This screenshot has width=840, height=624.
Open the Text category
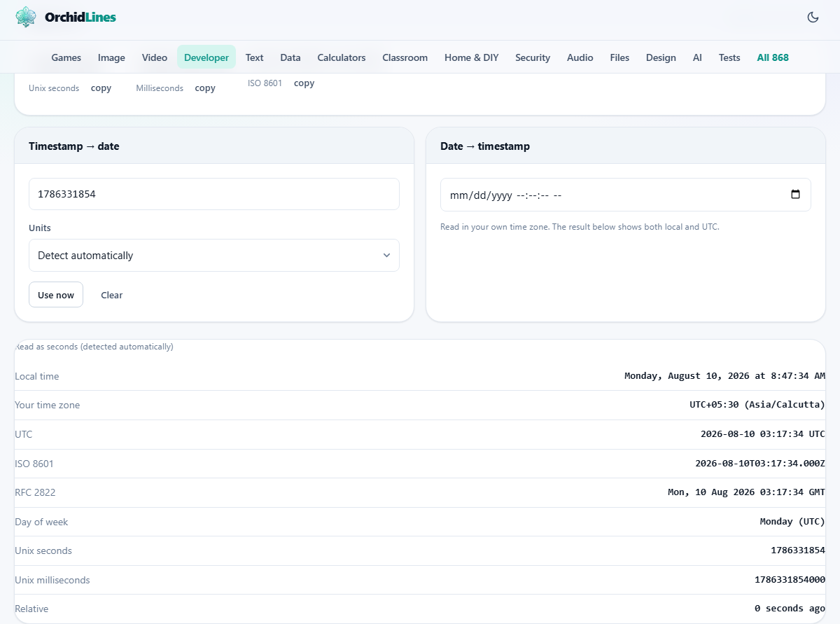254,57
